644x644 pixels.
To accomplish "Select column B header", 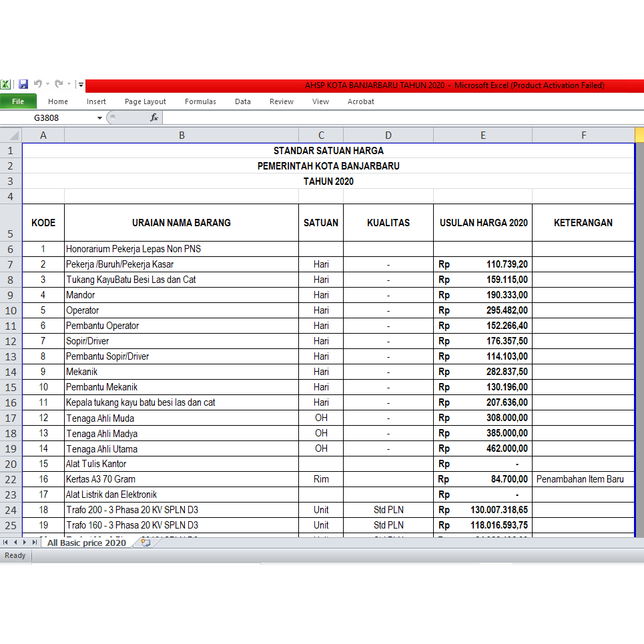I will (182, 135).
